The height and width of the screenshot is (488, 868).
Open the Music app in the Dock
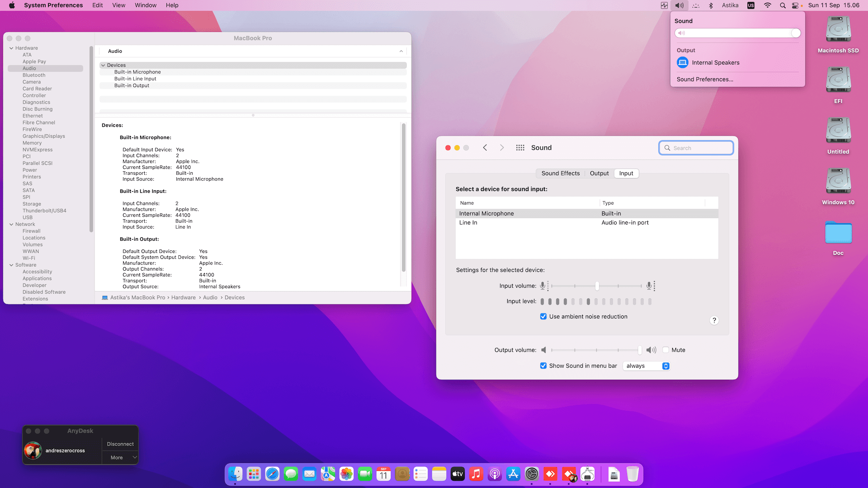[476, 474]
